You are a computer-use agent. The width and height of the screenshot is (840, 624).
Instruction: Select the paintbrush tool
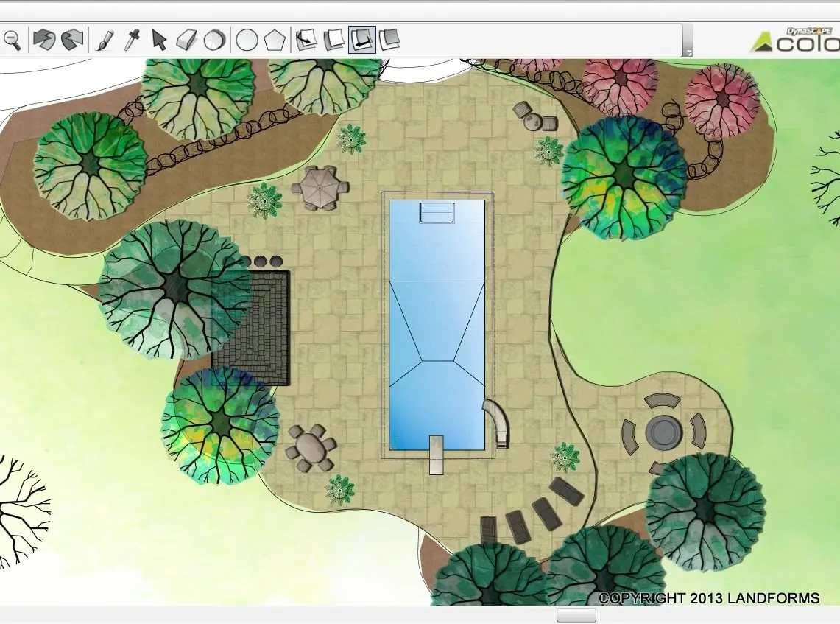coord(105,41)
